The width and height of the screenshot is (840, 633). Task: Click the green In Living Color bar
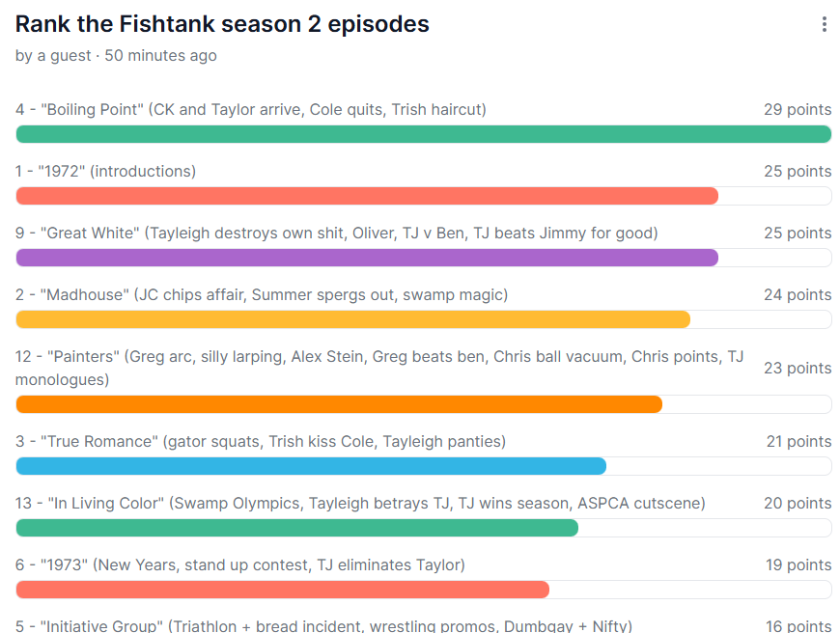[296, 528]
